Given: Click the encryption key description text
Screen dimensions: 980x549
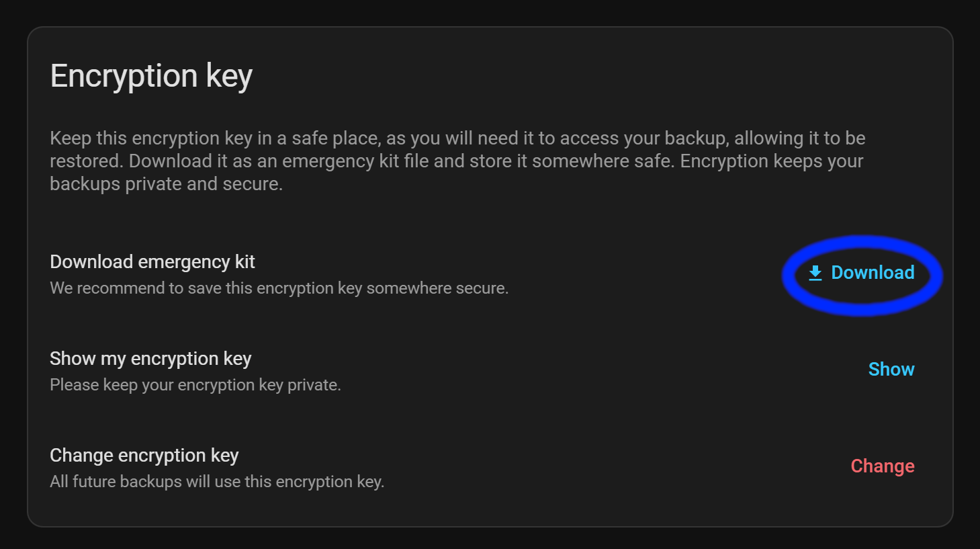Looking at the screenshot, I should click(x=457, y=160).
